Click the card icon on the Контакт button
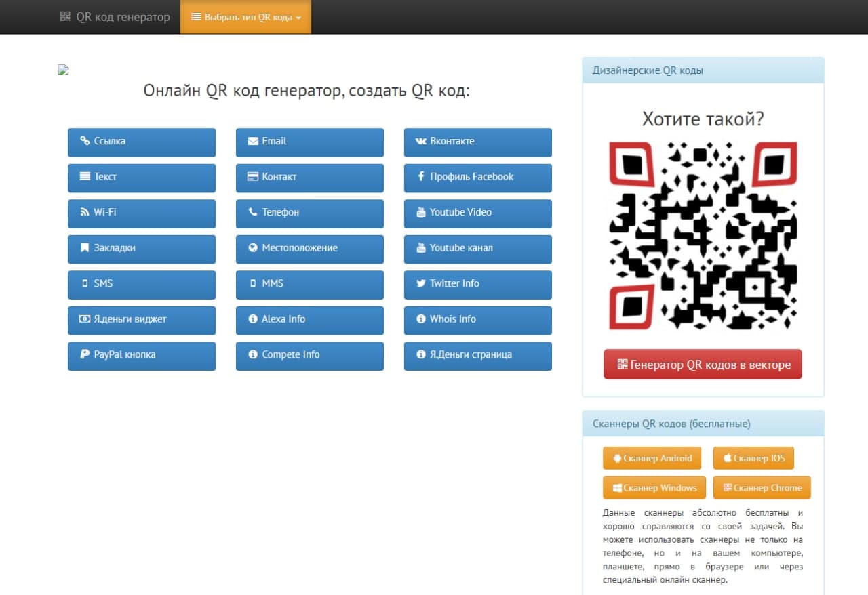This screenshot has height=595, width=868. (253, 177)
